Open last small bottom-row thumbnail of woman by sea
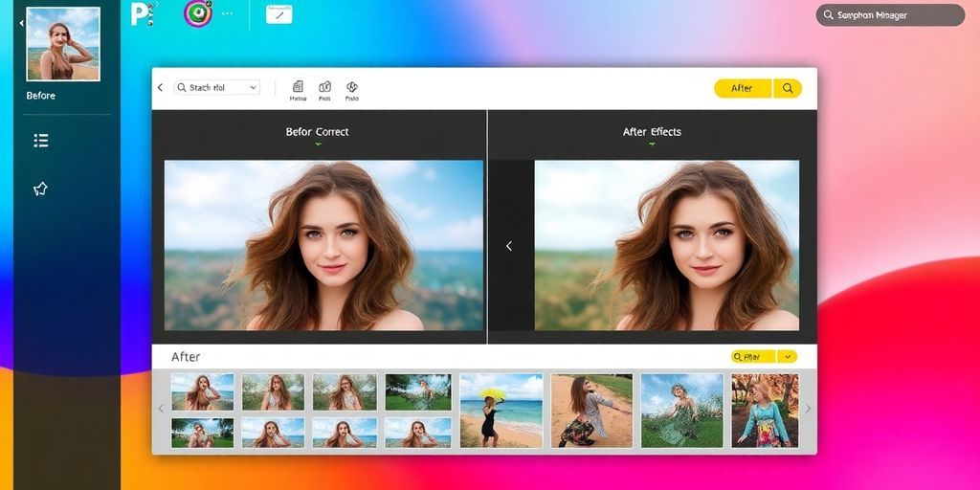Viewport: 980px width, 490px height. (x=418, y=434)
